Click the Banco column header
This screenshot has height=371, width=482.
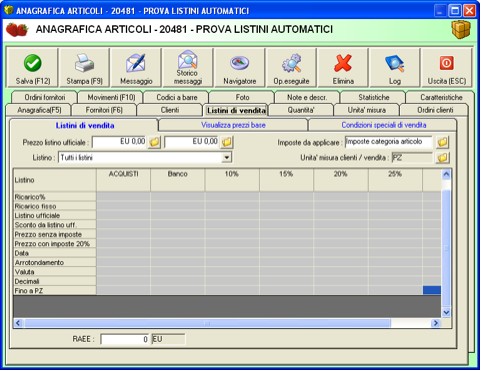178,180
